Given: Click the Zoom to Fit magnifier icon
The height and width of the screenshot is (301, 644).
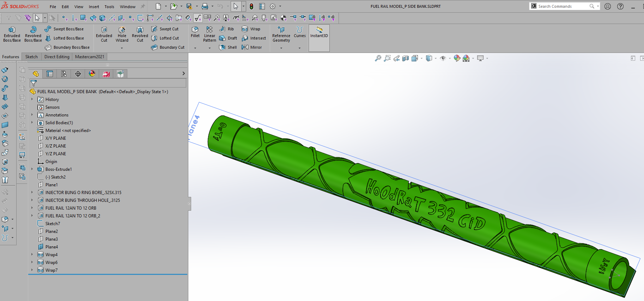Looking at the screenshot, I should tap(378, 58).
